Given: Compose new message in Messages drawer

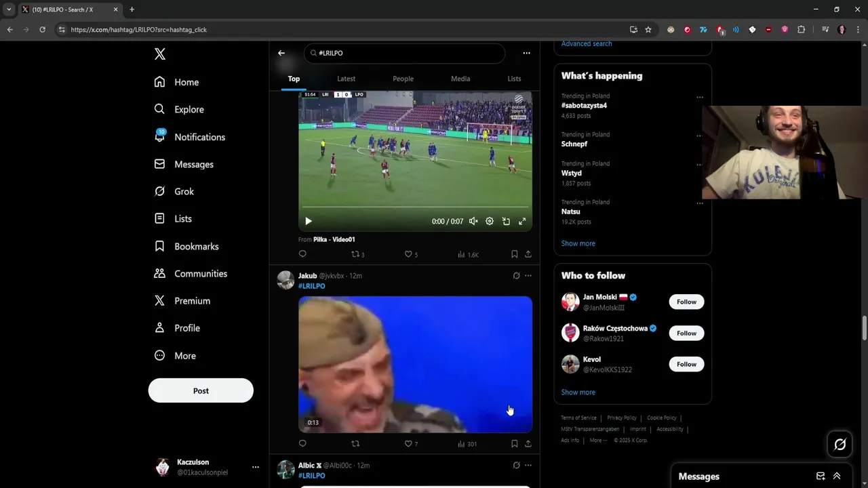Looking at the screenshot, I should coord(821,476).
